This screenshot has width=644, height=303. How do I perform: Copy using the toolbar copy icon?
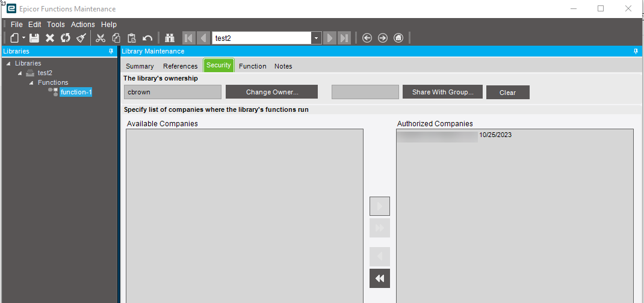click(116, 38)
